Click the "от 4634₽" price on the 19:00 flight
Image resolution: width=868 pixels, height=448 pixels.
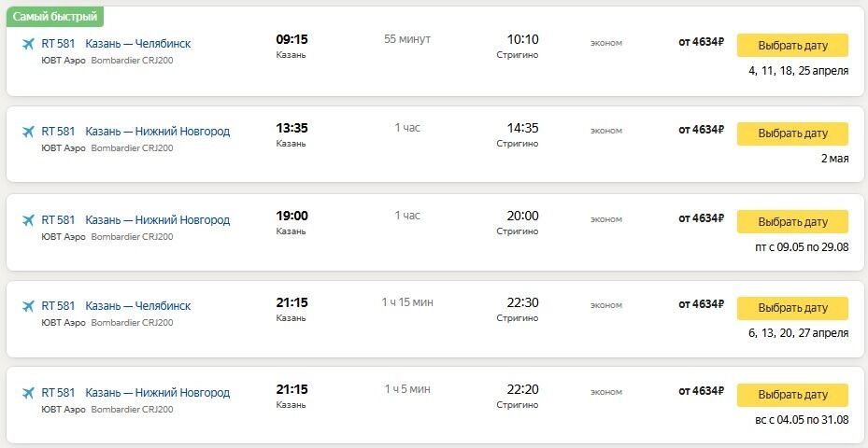pyautogui.click(x=701, y=218)
